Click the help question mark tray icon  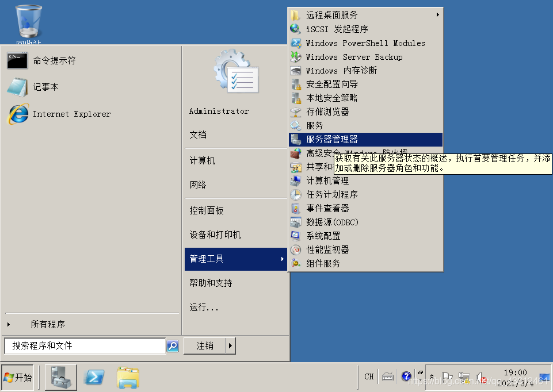[406, 376]
